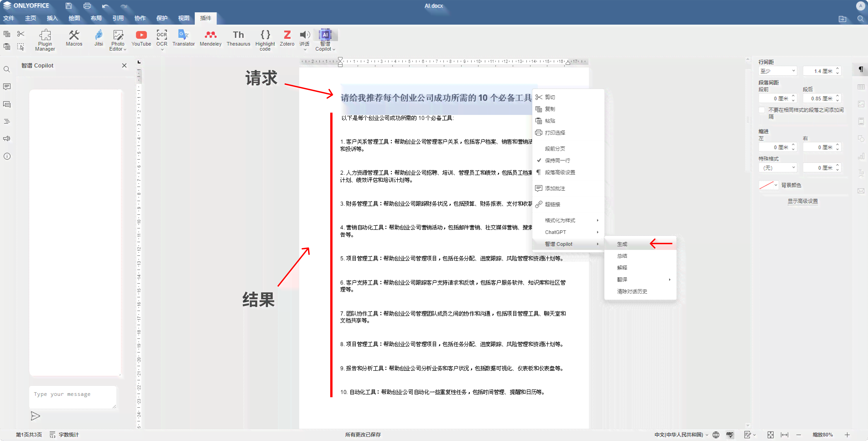Click 字数统计 in status bar
868x441 pixels.
point(64,435)
